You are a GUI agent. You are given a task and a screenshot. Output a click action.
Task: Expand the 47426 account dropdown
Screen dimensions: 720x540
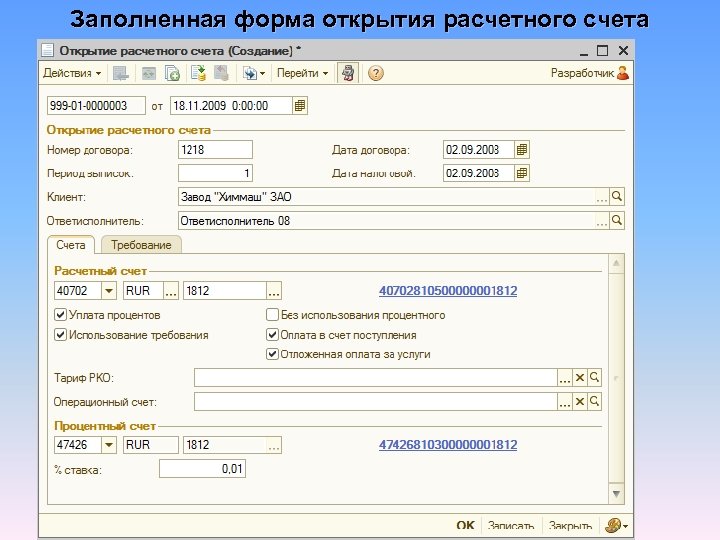[x=109, y=445]
